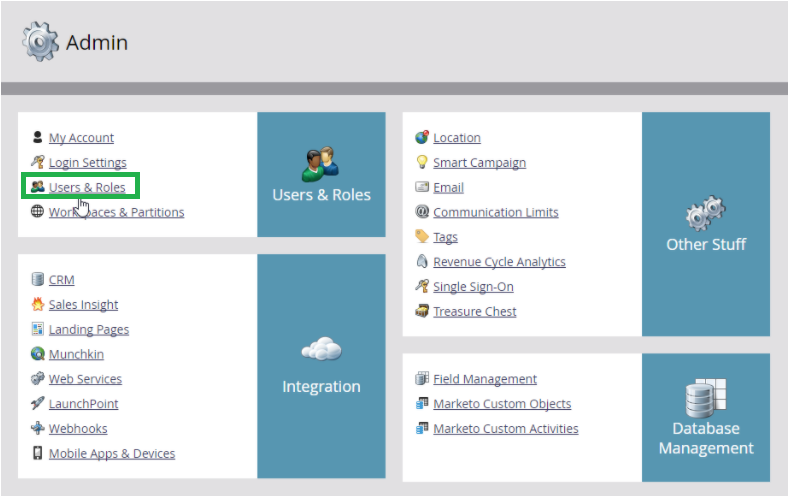Go to Revenue Cycle Analytics
Viewport: 788px width, 496px height.
click(500, 261)
